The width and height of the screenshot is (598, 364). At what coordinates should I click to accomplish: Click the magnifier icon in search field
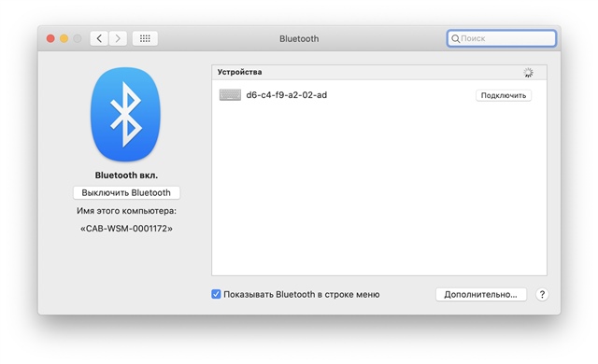click(x=455, y=38)
